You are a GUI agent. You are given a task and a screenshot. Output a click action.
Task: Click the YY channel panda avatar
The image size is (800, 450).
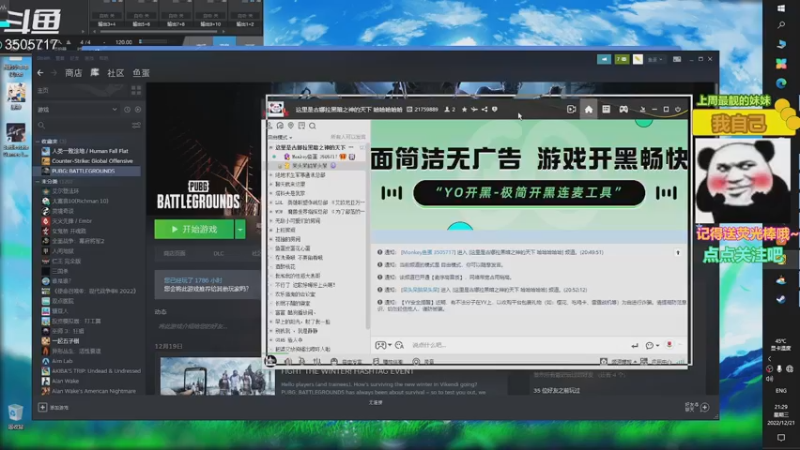pyautogui.click(x=276, y=109)
